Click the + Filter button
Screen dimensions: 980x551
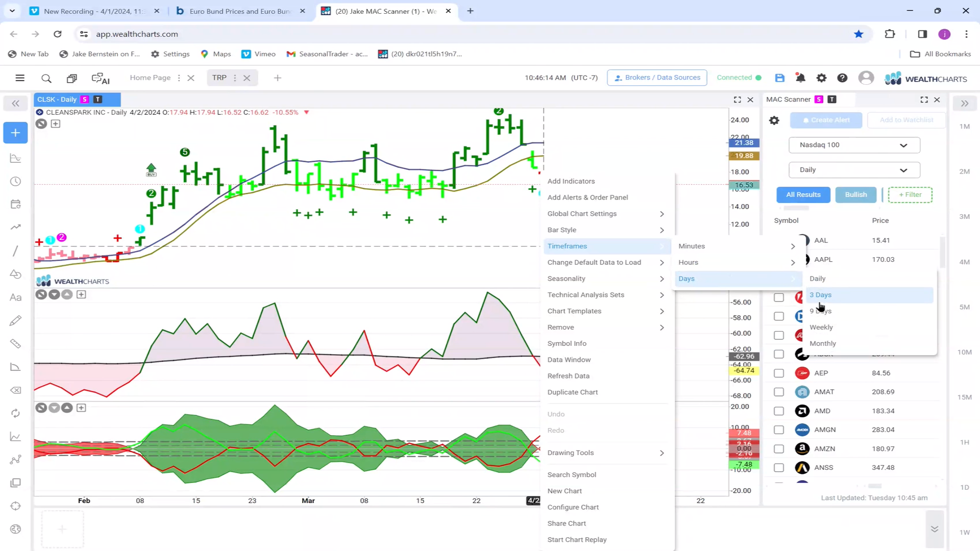(x=910, y=195)
